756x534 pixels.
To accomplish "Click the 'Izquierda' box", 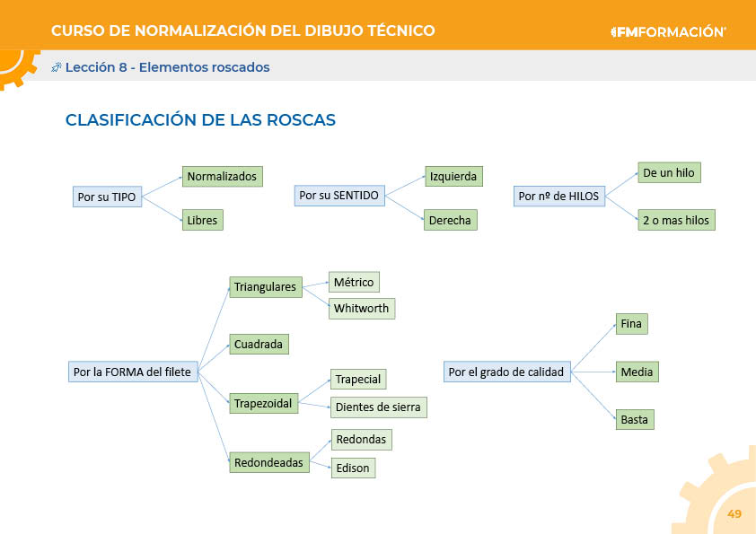I will (x=453, y=176).
